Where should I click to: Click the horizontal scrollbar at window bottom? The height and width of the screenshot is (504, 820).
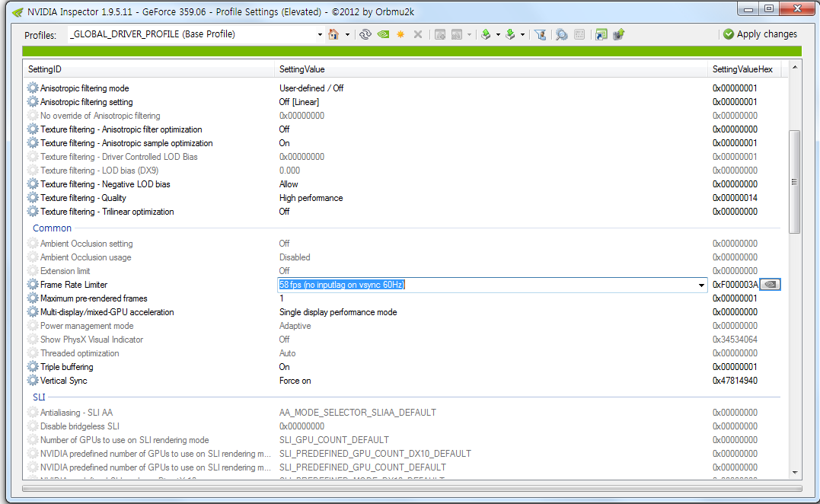[412, 489]
